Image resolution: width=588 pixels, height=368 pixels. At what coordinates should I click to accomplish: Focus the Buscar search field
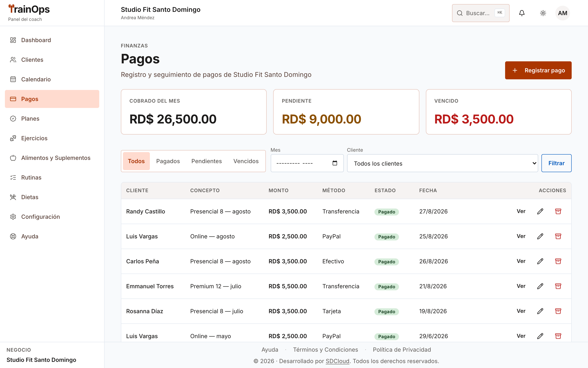click(481, 13)
